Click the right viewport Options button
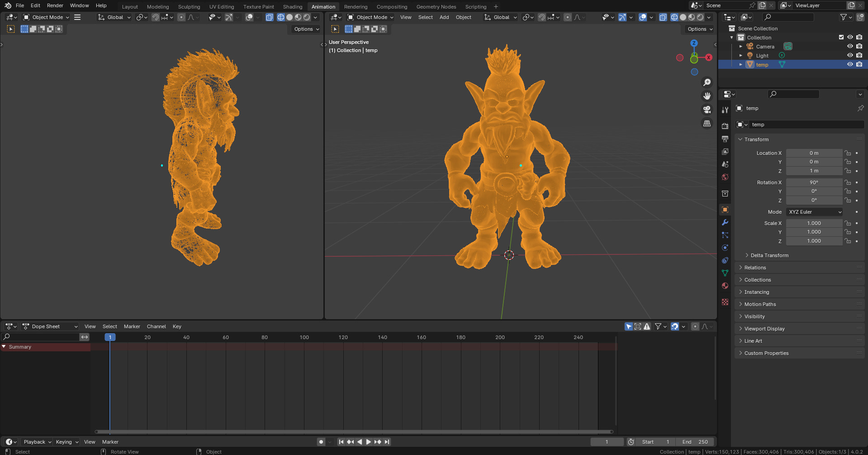868x455 pixels. pyautogui.click(x=700, y=29)
